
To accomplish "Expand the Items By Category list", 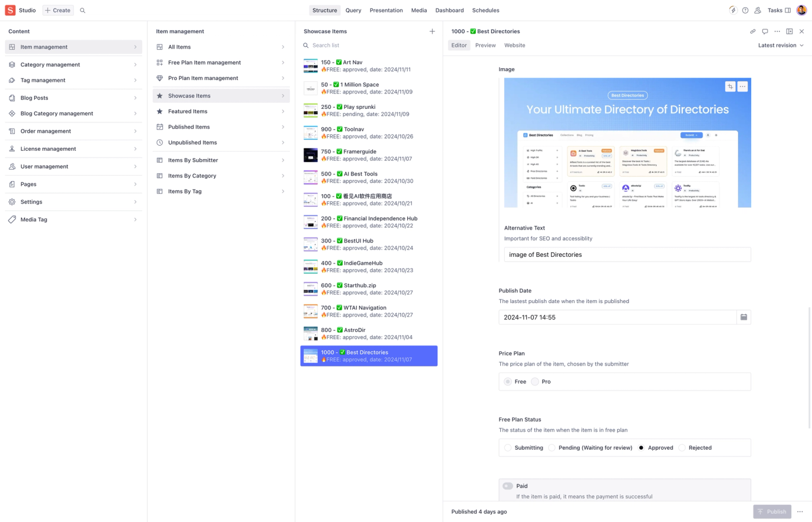I will (x=283, y=176).
